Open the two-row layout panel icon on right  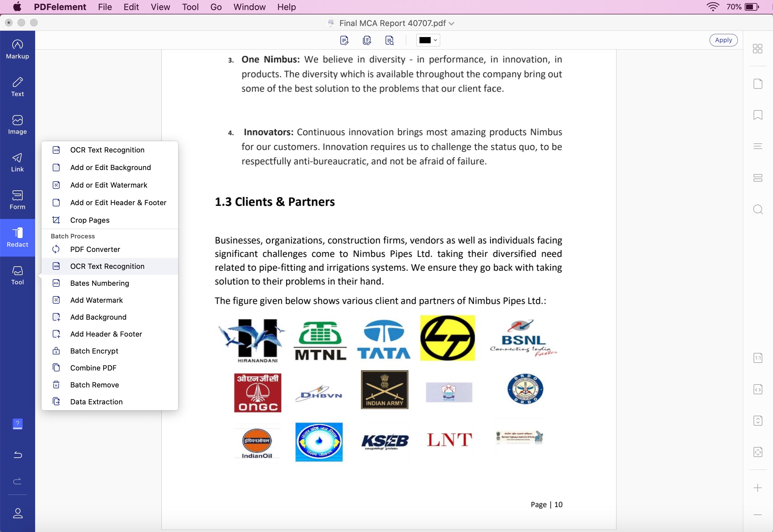(758, 178)
